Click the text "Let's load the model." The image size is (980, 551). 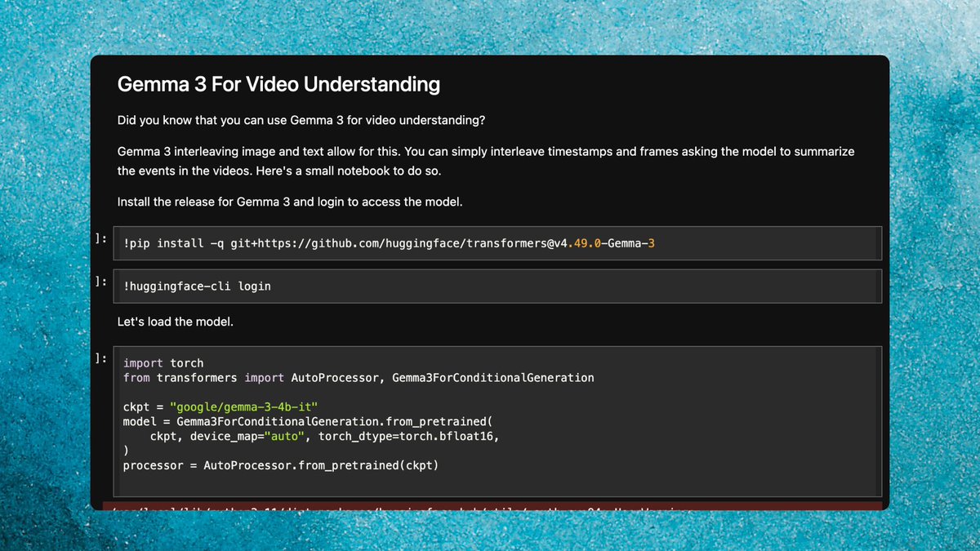(176, 322)
